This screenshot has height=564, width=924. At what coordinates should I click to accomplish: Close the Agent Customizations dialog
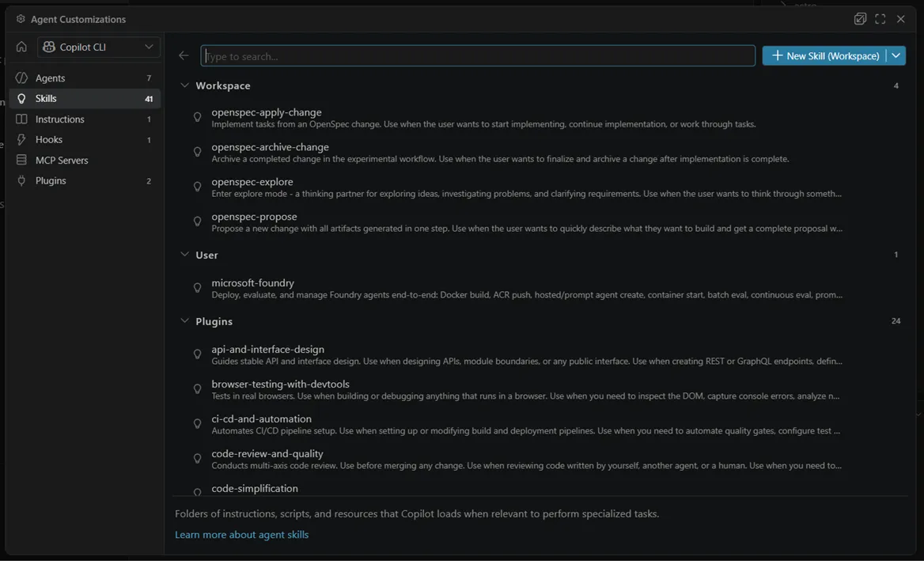(x=901, y=19)
